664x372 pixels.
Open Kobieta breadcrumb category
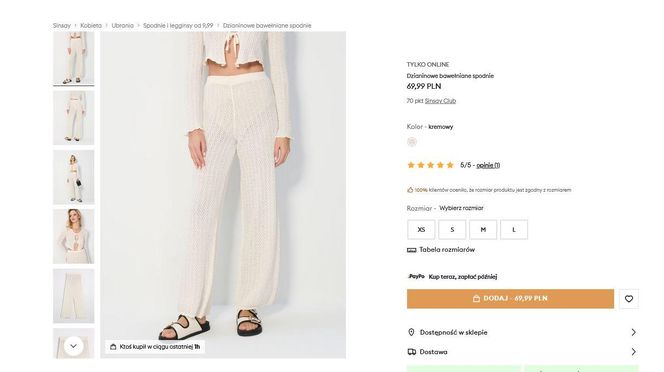point(91,25)
